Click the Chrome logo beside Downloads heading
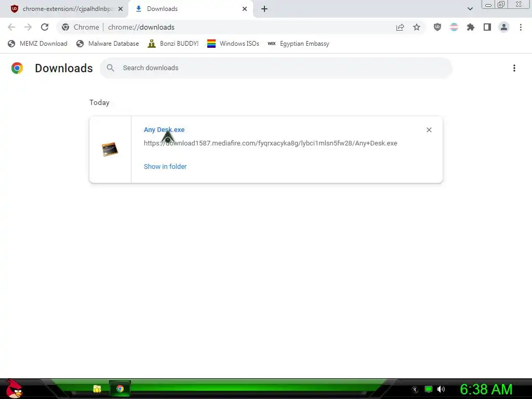532x399 pixels. point(17,68)
